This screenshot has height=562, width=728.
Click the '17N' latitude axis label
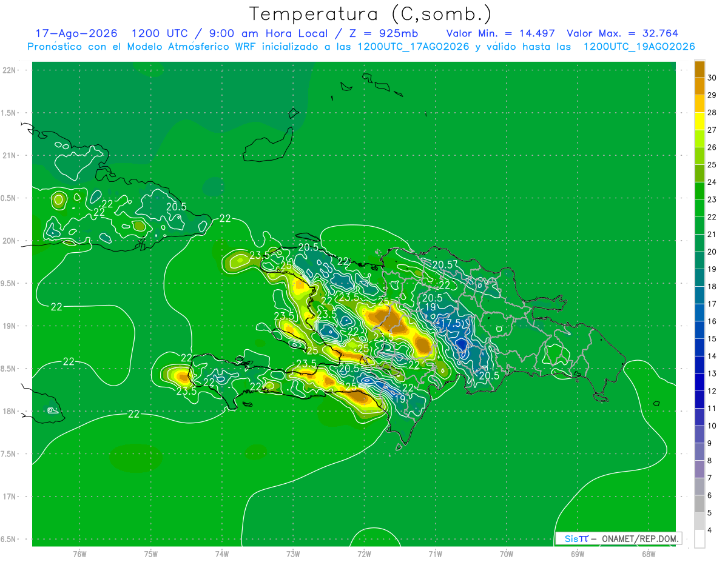click(9, 497)
